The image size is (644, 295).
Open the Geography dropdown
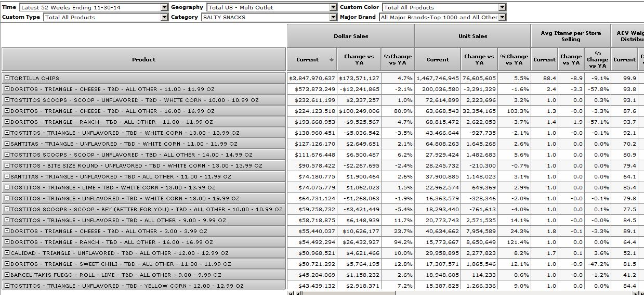pos(333,8)
